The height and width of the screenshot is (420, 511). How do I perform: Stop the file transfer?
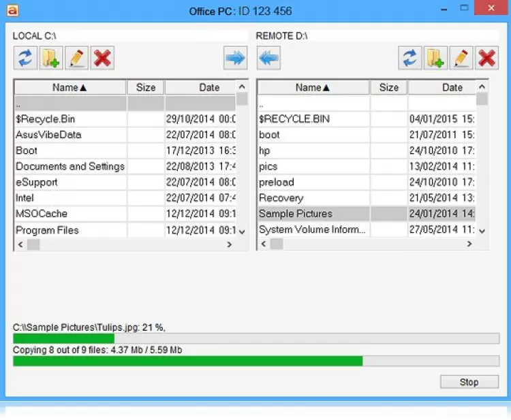coord(469,382)
